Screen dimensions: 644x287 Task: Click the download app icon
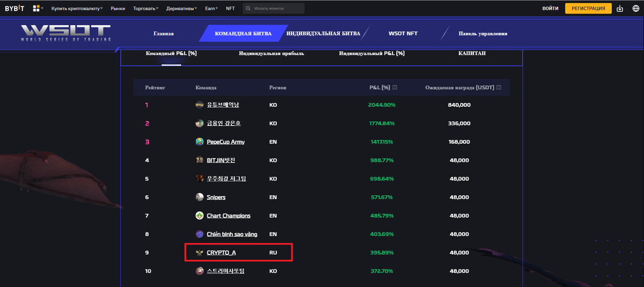[x=620, y=9]
